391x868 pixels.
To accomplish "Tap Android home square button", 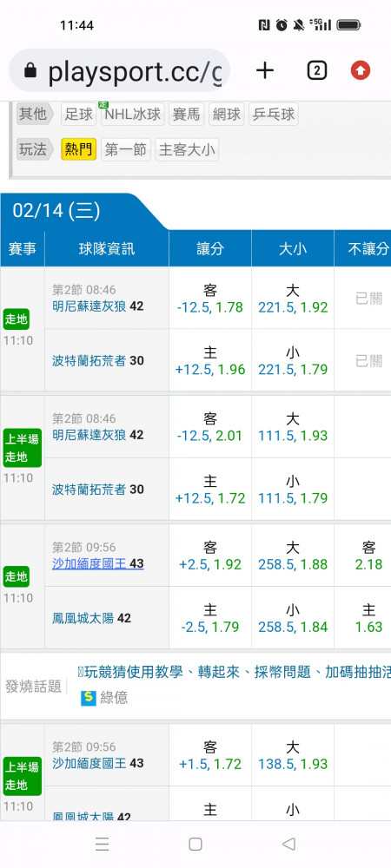I will click(195, 844).
